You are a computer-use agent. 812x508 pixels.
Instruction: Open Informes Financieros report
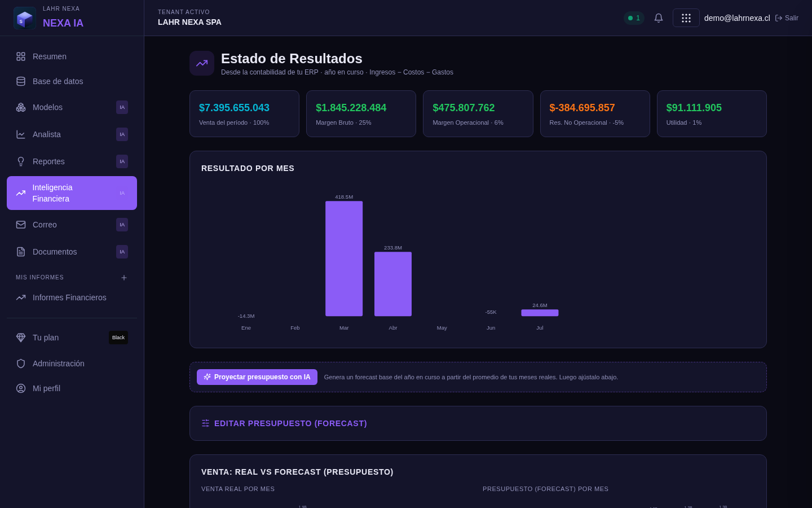click(72, 297)
